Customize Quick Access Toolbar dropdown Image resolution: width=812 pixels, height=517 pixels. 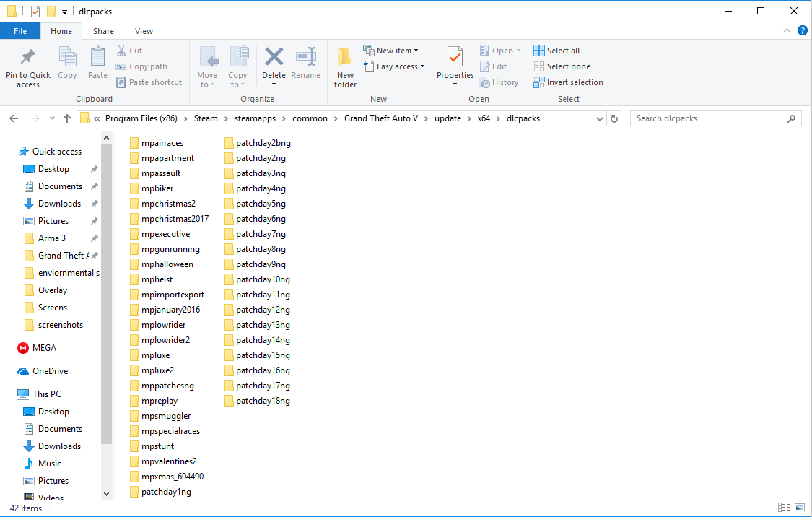[64, 12]
